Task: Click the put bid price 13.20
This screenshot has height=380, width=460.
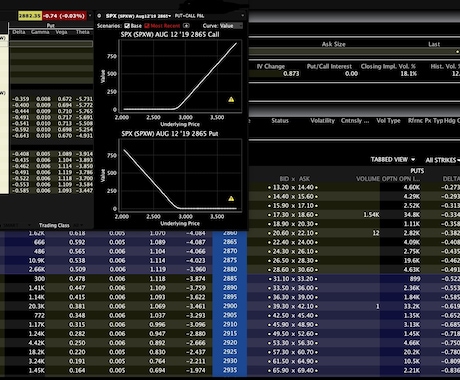Action: click(x=281, y=187)
